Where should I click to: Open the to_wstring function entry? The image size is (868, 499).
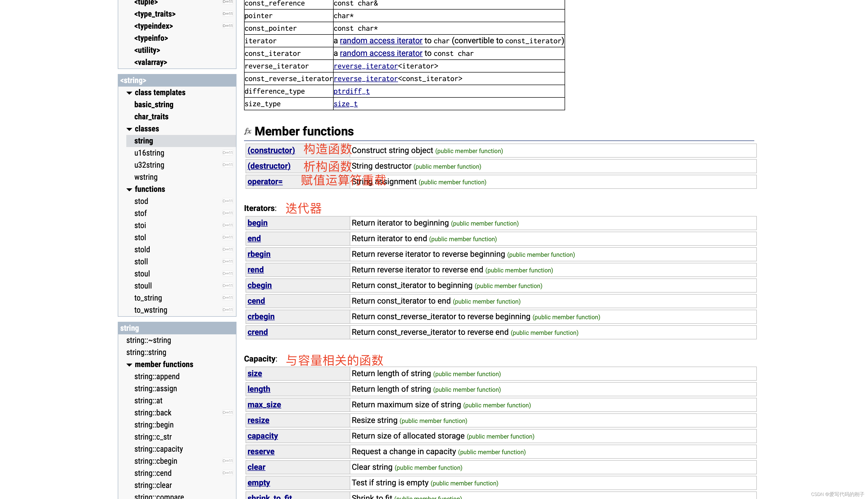(x=151, y=310)
